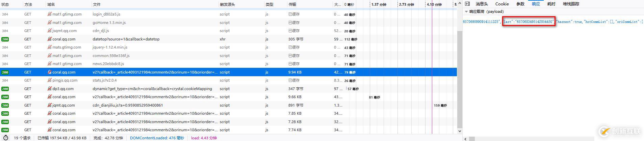Image resolution: width=644 pixels, height=141 pixels.
Task: Sort requests by the 触发源头 column header
Action: pos(227,4)
